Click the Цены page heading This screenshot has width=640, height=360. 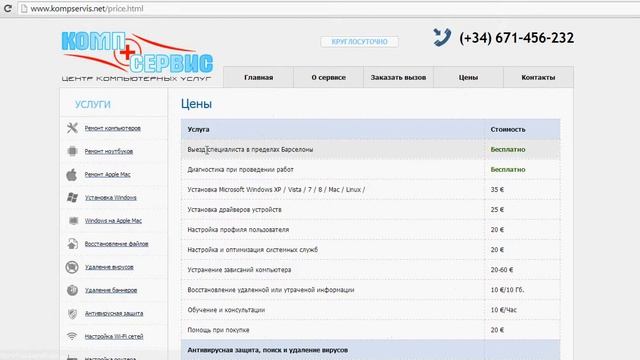click(x=196, y=104)
